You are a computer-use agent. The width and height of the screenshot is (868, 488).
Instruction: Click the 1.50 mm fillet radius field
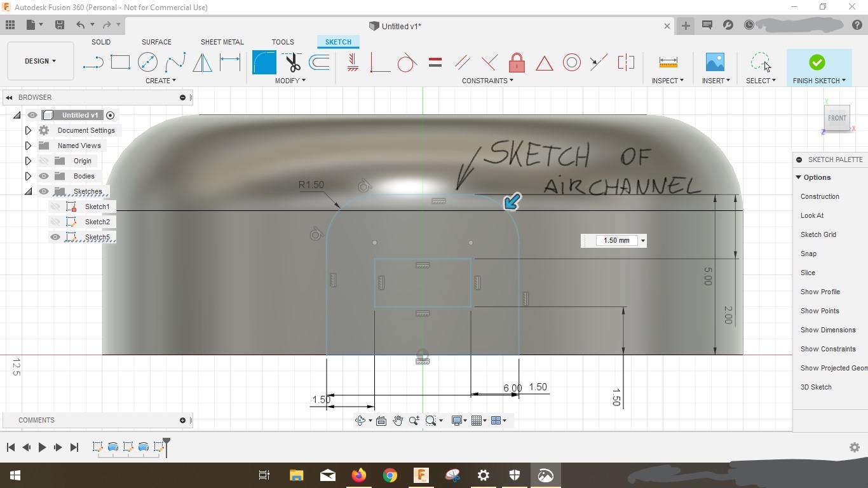[x=616, y=240]
